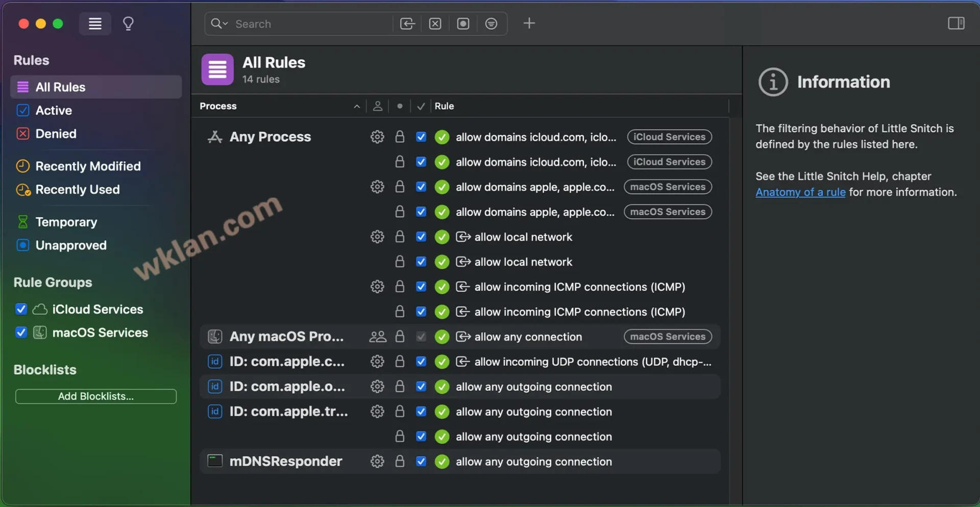Sort by enabled checkmark column header
The width and height of the screenshot is (980, 507).
pos(421,106)
